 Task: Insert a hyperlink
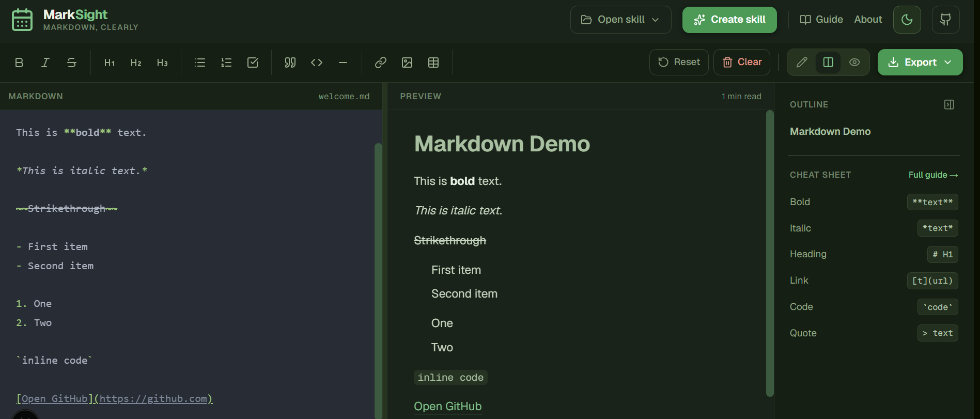point(381,63)
